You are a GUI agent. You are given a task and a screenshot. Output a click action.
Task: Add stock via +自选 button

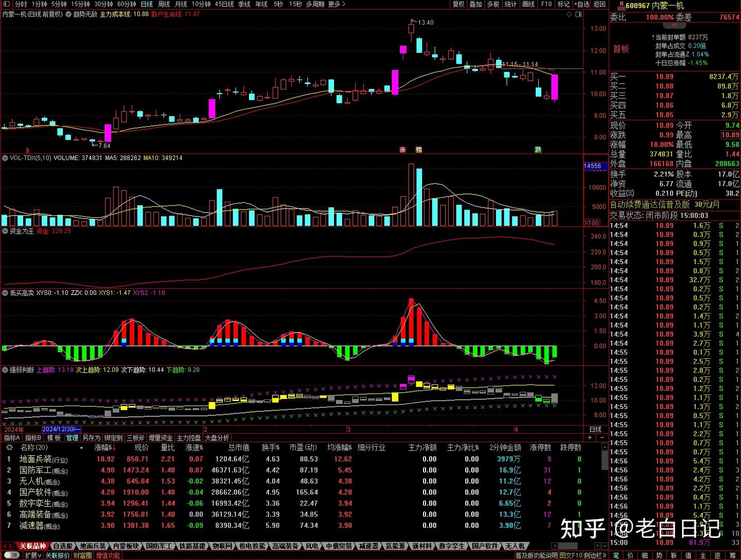[x=581, y=4]
